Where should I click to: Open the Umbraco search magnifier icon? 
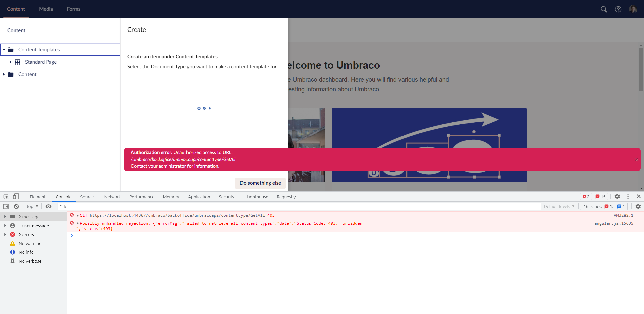[x=604, y=9]
